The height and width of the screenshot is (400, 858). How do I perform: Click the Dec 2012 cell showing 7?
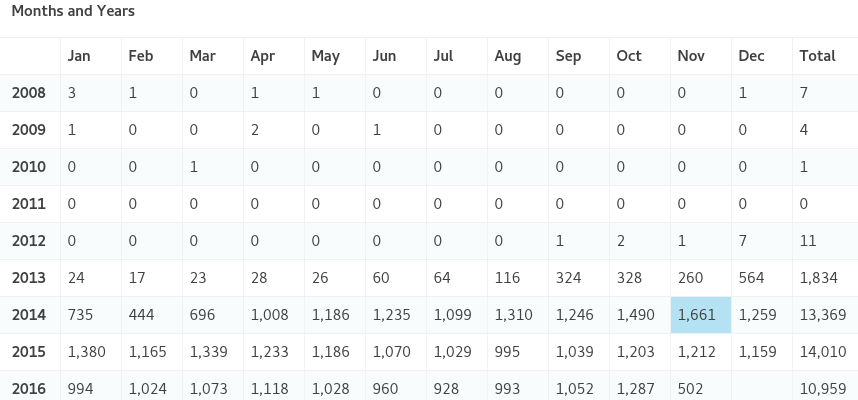point(742,241)
